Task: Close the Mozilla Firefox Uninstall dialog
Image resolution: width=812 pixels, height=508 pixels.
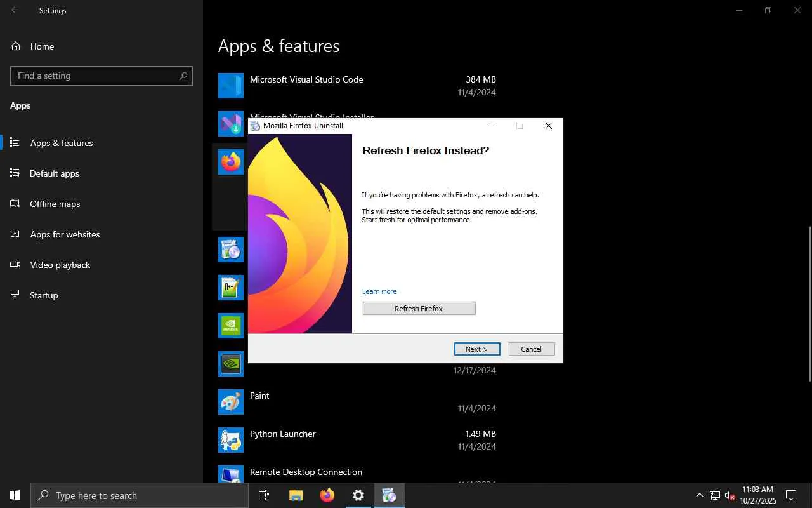Action: point(549,126)
